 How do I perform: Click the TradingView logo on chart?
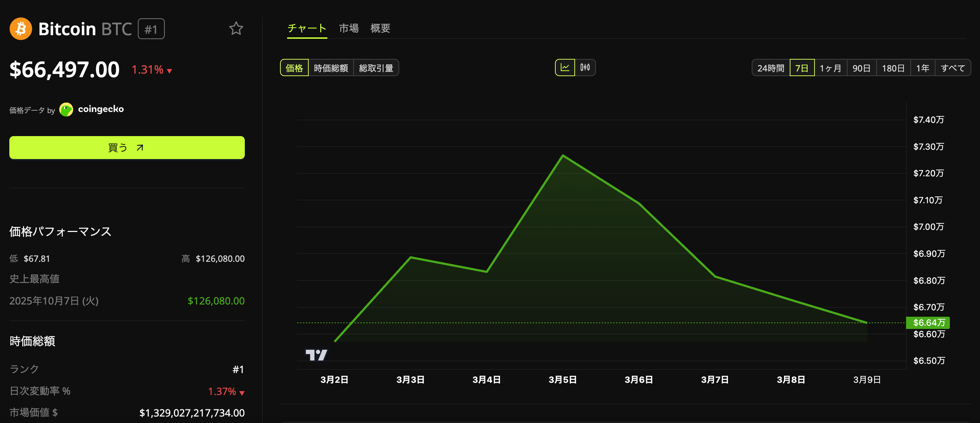pos(316,354)
